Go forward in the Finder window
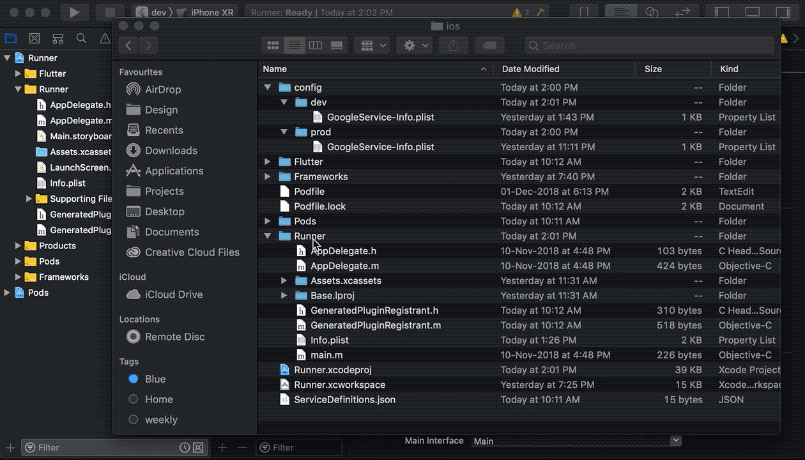This screenshot has width=805, height=460. [149, 46]
